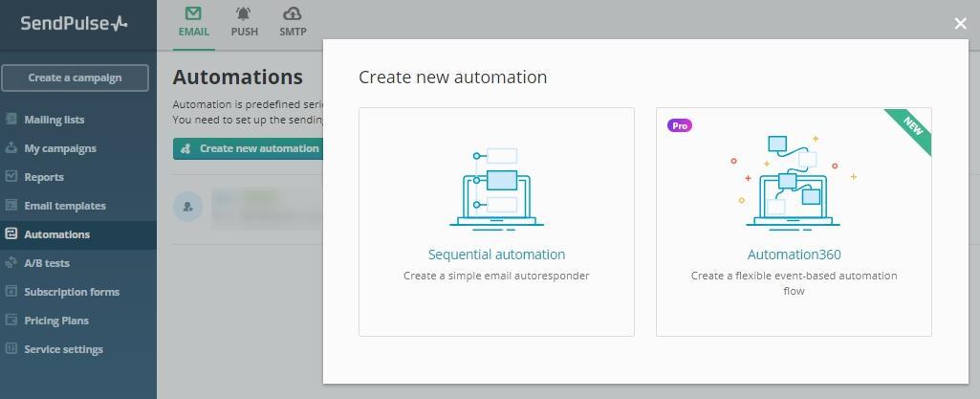
Task: Close the Create new automation dialog
Action: (961, 24)
